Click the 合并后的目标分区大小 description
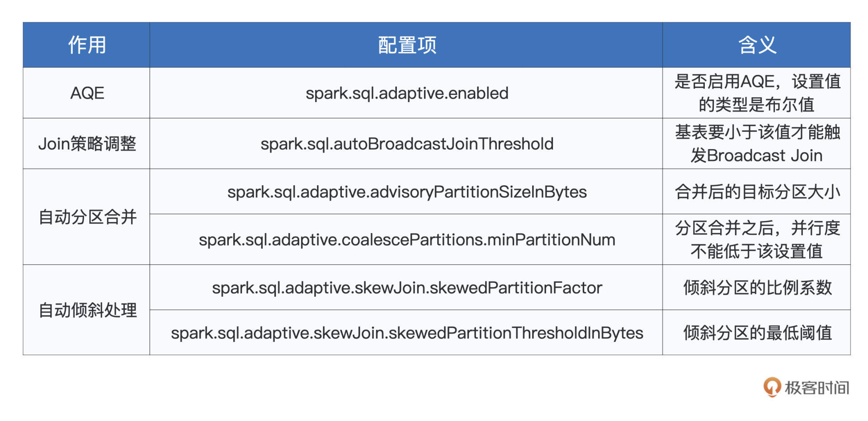Screen dimensions: 868x421 tap(757, 192)
